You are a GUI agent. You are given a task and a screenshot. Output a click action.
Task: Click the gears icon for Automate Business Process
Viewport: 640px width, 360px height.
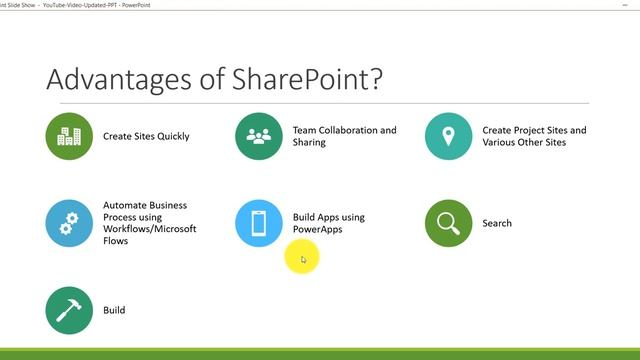pyautogui.click(x=69, y=223)
